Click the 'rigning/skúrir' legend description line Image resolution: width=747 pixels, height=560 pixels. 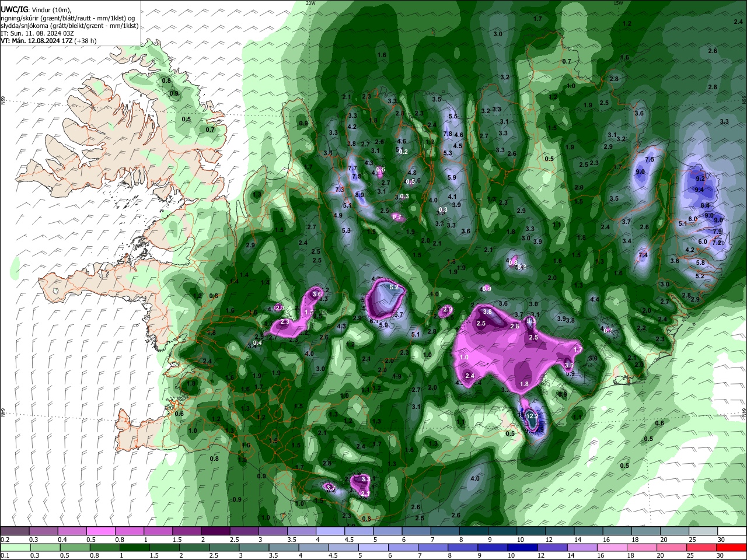68,18
